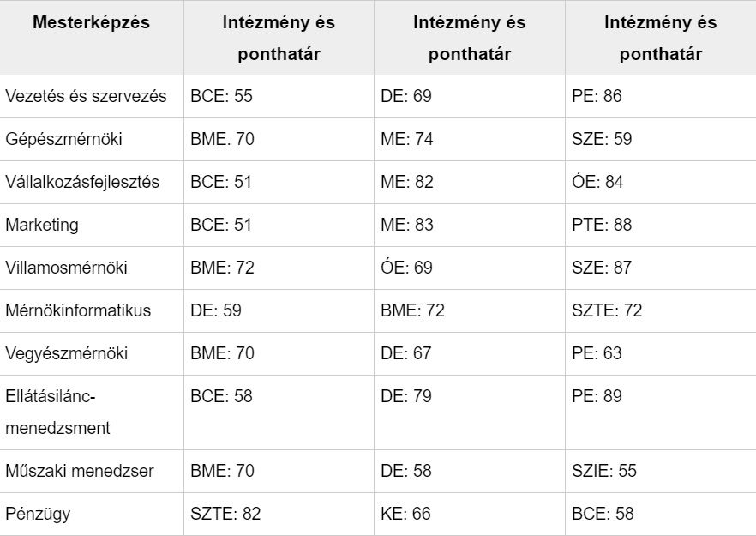Click the BCE: 55 cell

(221, 96)
